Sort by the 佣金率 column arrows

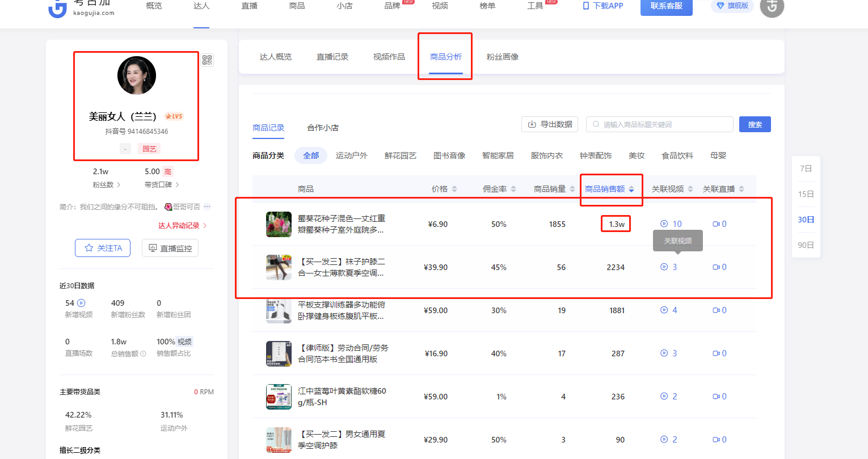[x=513, y=189]
